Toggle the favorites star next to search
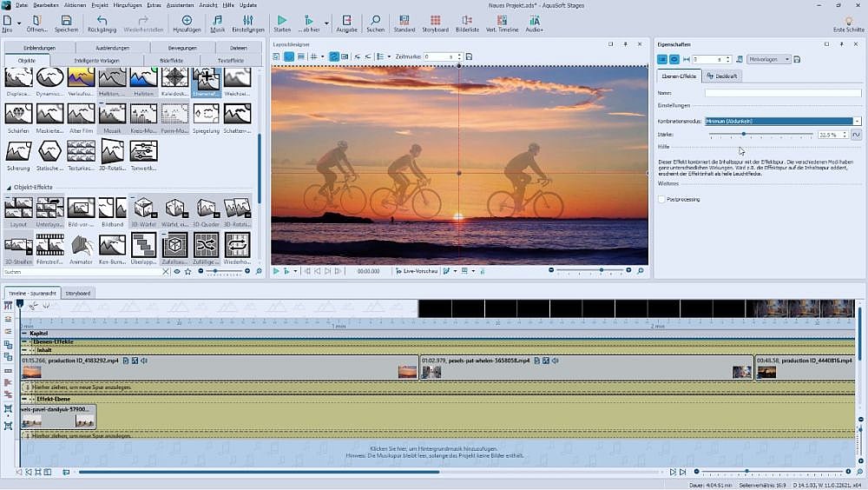This screenshot has width=868, height=490. pyautogui.click(x=187, y=272)
